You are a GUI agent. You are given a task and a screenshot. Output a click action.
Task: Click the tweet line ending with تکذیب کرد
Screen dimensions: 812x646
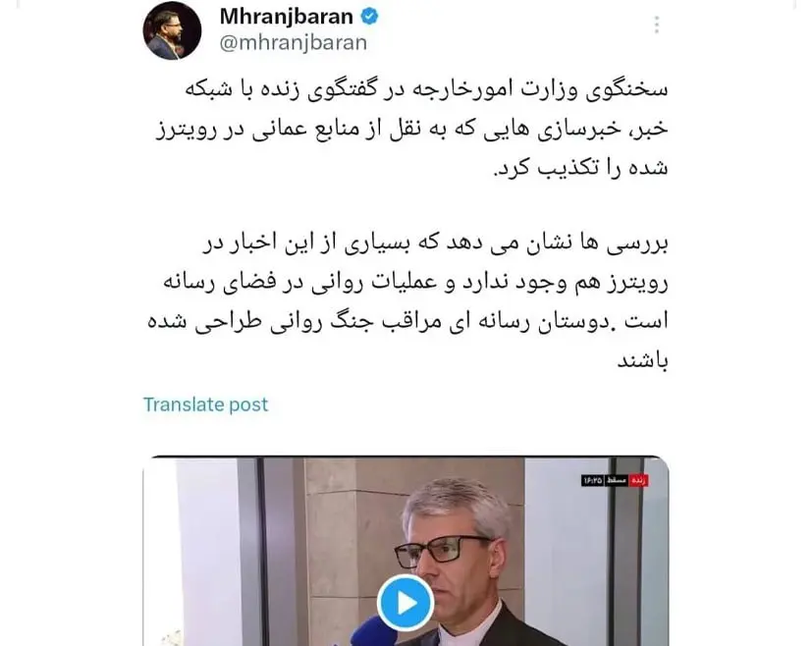[580, 168]
